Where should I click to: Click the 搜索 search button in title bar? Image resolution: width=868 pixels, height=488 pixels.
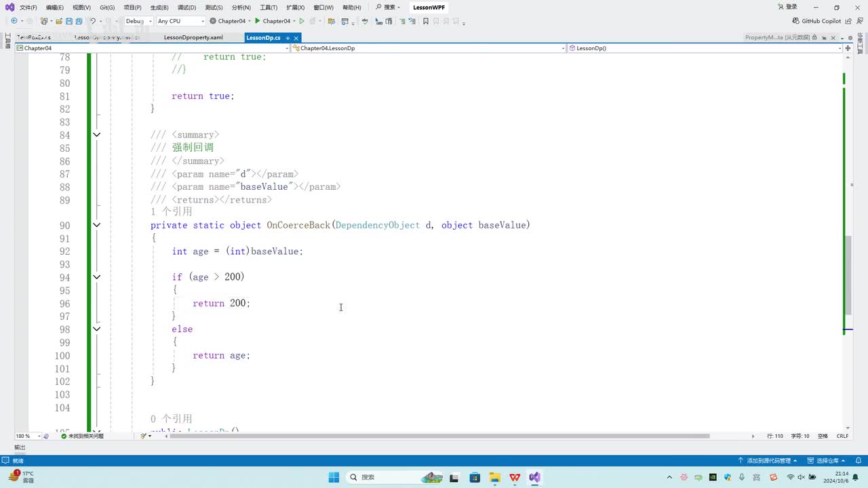(x=388, y=7)
